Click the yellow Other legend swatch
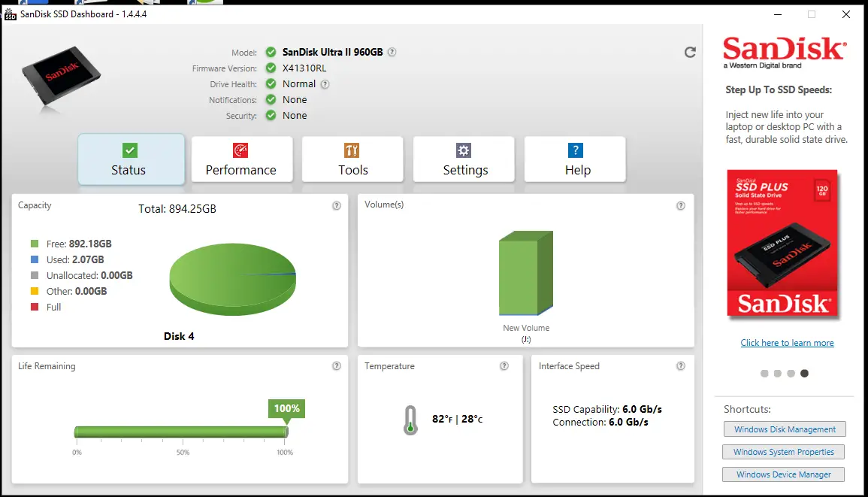 click(x=35, y=291)
